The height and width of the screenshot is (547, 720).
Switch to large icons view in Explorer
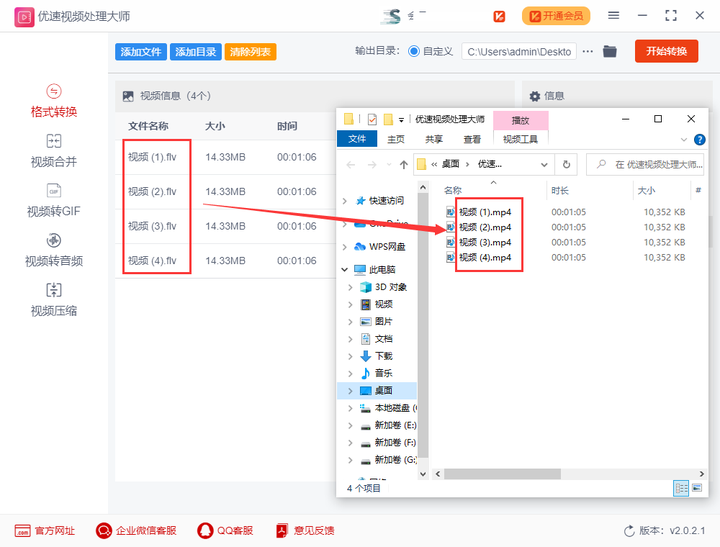[x=697, y=488]
